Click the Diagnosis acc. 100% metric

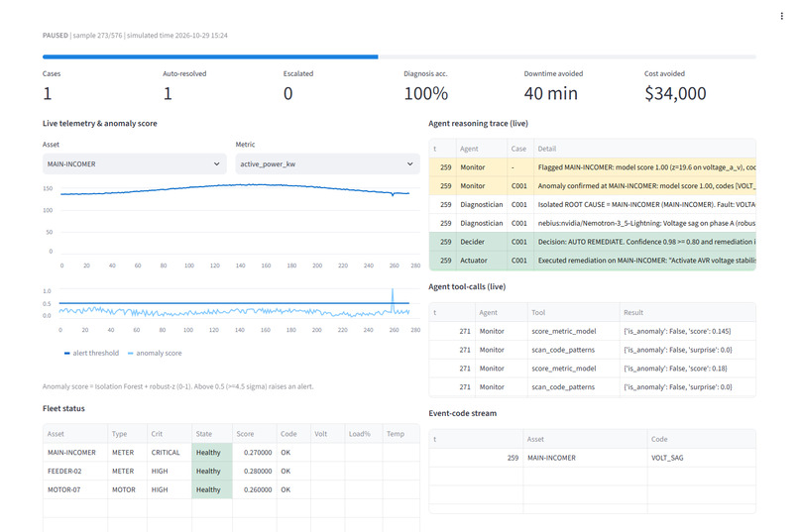click(426, 87)
